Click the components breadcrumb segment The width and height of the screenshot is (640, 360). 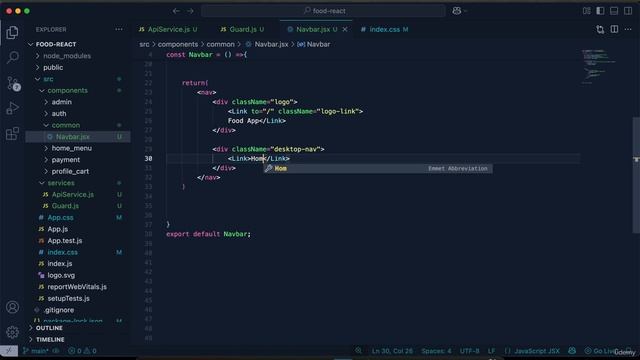pyautogui.click(x=178, y=44)
